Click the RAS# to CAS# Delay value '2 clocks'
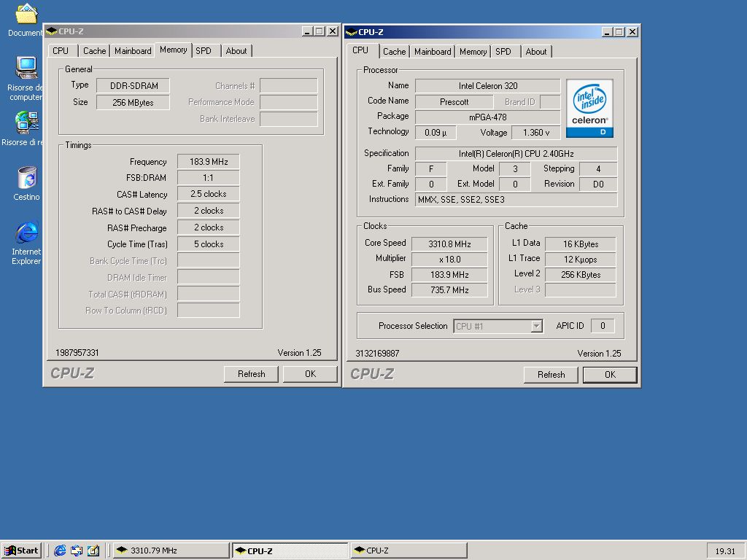This screenshot has width=747, height=560. coord(208,211)
